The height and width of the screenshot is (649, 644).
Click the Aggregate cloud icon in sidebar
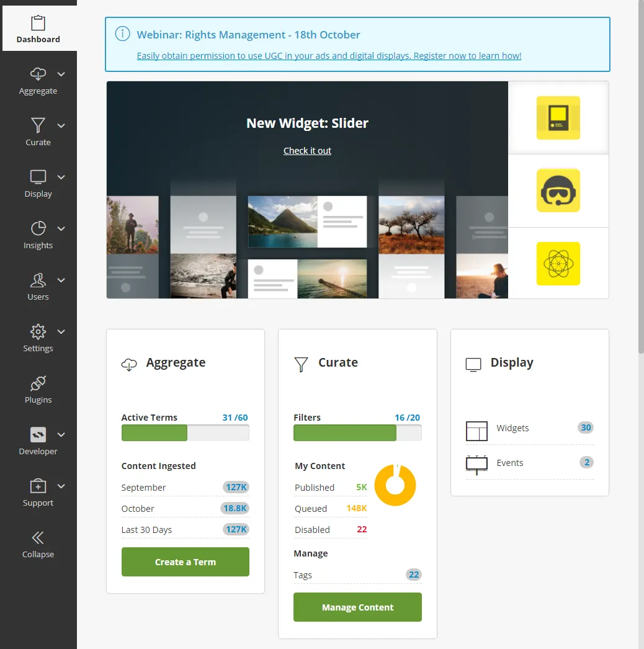pos(38,74)
